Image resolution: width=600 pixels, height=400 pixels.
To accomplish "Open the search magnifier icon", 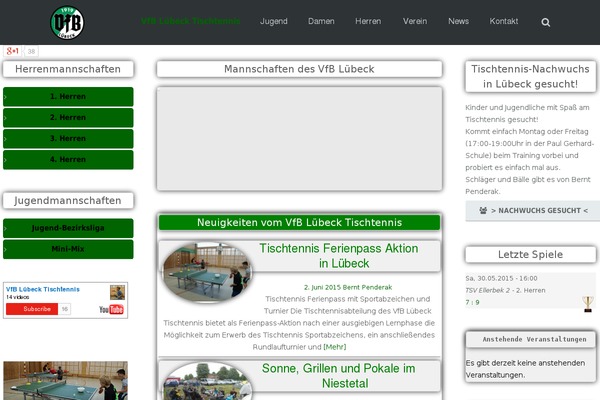I will coord(546,22).
